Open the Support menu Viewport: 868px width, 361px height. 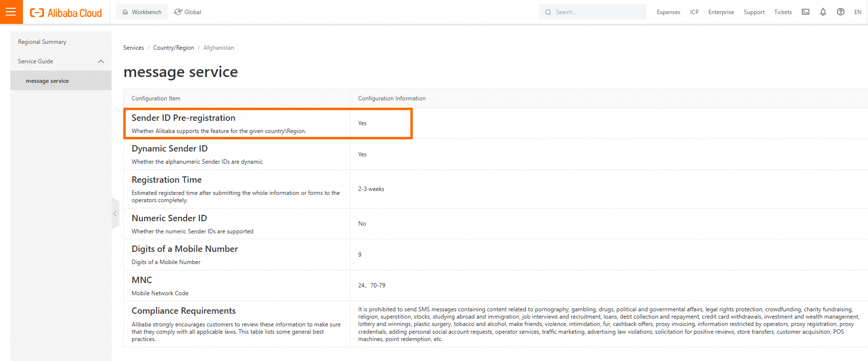[x=754, y=12]
